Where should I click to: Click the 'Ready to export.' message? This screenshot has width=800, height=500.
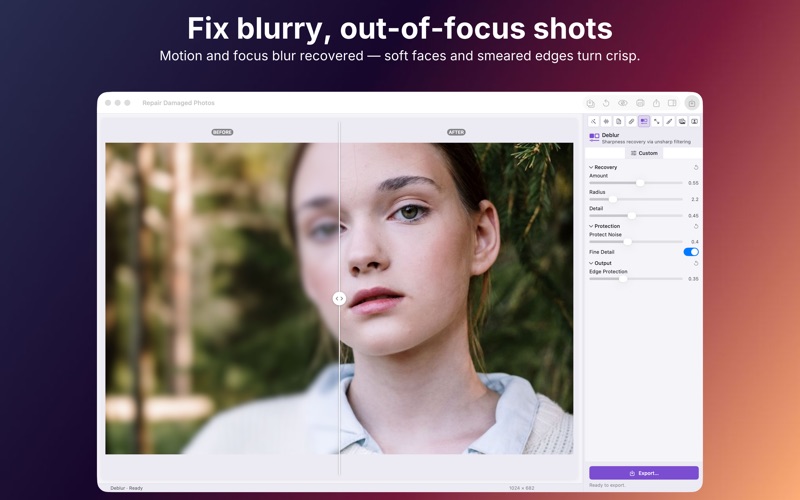tap(607, 485)
